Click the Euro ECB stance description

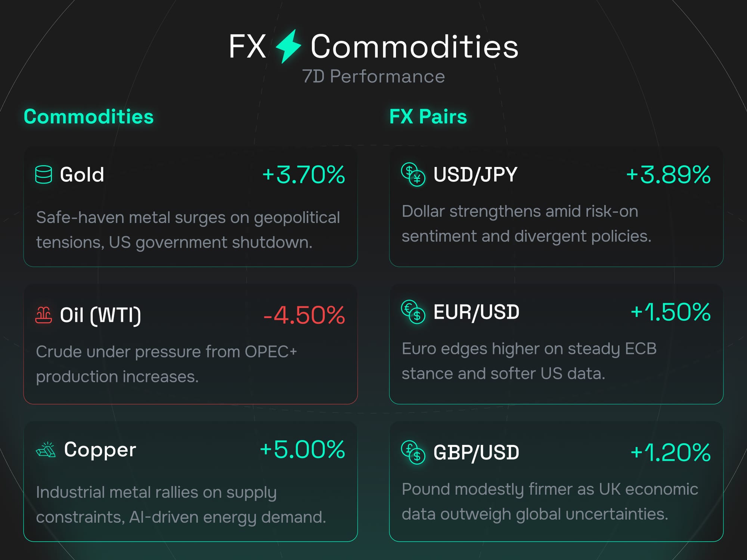pos(529,361)
